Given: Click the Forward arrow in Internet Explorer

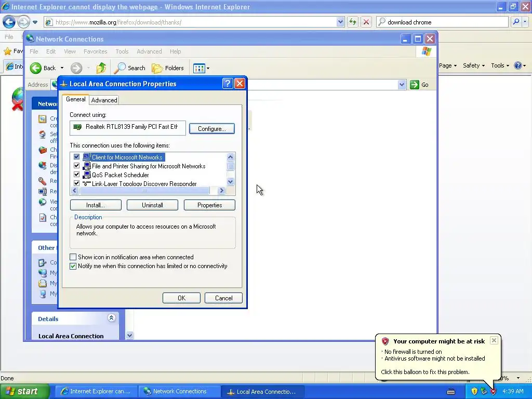Looking at the screenshot, I should 23,22.
